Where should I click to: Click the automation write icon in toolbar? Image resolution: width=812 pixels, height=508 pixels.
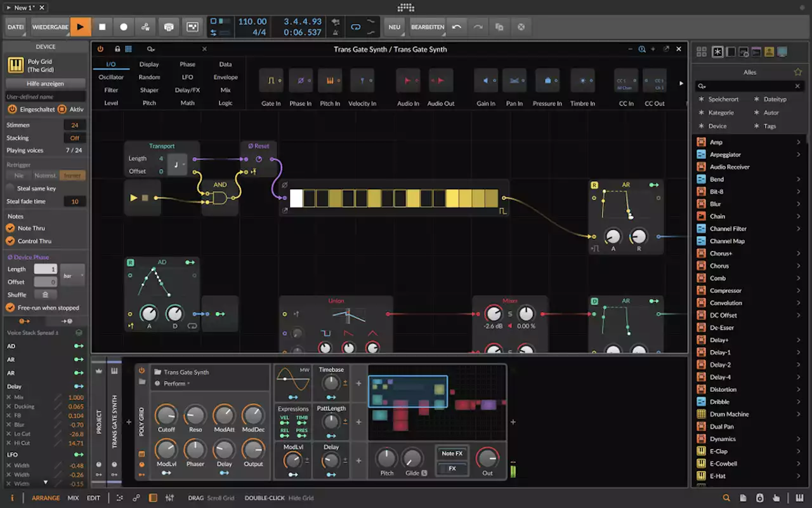pos(145,27)
